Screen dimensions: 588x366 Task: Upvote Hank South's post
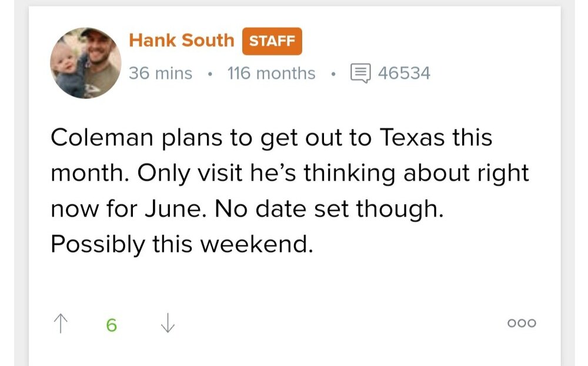pyautogui.click(x=60, y=323)
